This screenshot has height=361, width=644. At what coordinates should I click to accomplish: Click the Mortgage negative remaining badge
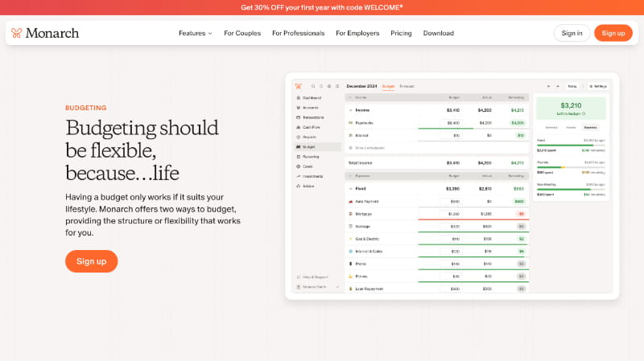[x=520, y=214]
